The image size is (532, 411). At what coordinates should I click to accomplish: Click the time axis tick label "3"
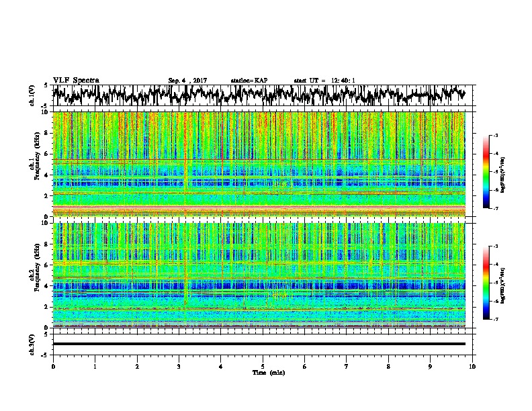point(179,367)
